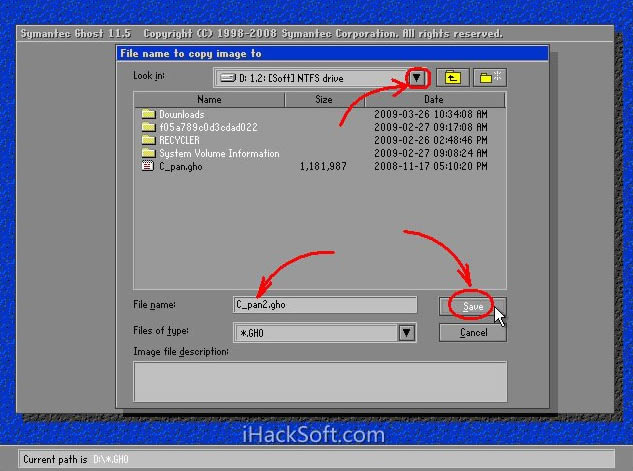Select the System Volume Information folder name
The width and height of the screenshot is (633, 471).
pos(219,153)
